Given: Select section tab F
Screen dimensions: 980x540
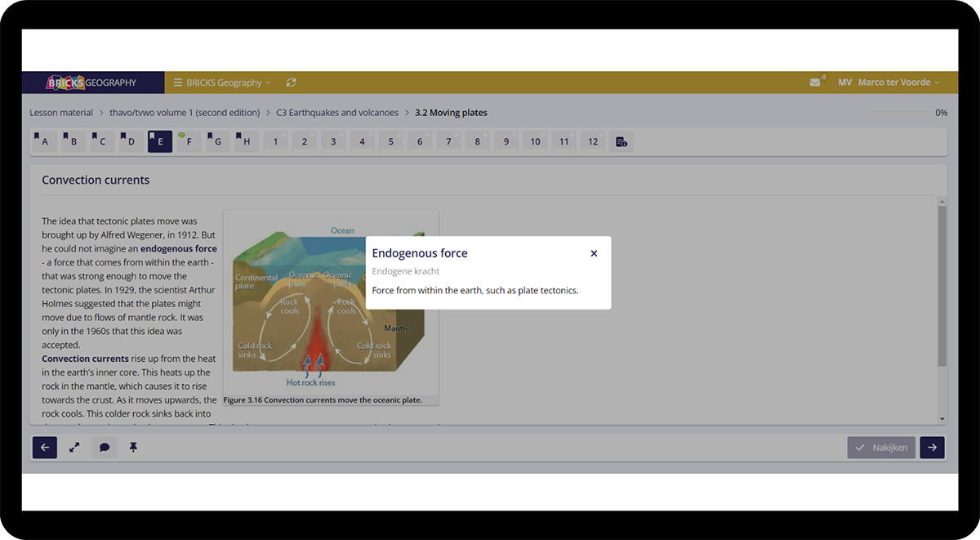Looking at the screenshot, I should click(188, 141).
